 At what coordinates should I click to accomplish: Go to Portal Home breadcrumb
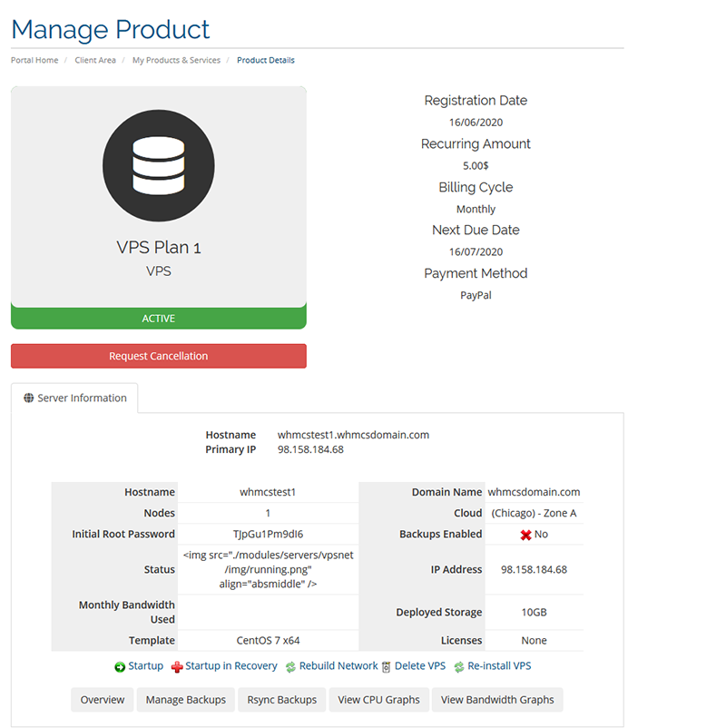(34, 60)
